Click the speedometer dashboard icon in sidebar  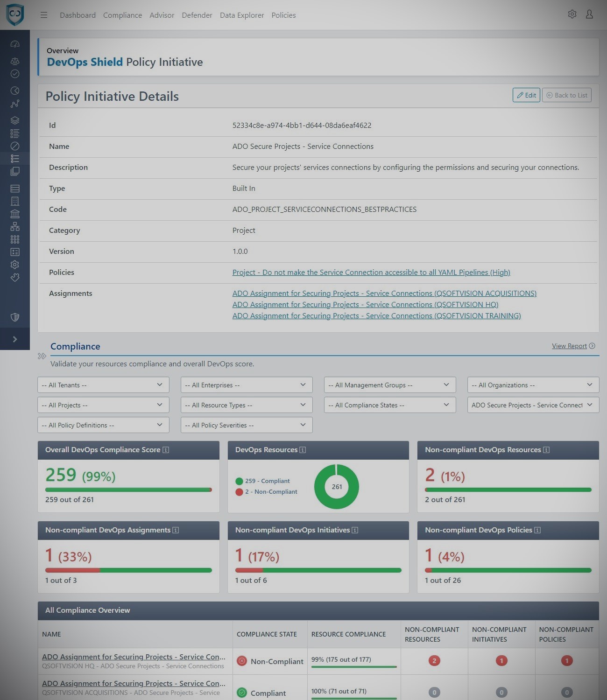tap(15, 44)
